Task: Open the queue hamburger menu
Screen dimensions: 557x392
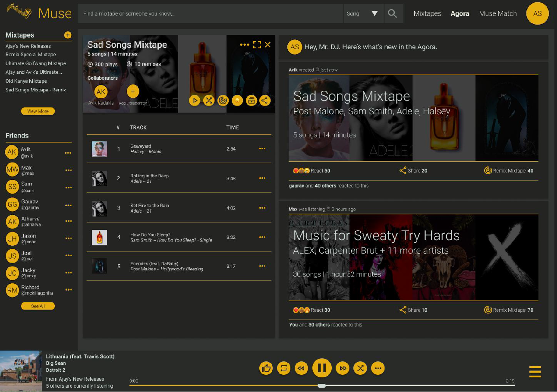Action: [535, 371]
